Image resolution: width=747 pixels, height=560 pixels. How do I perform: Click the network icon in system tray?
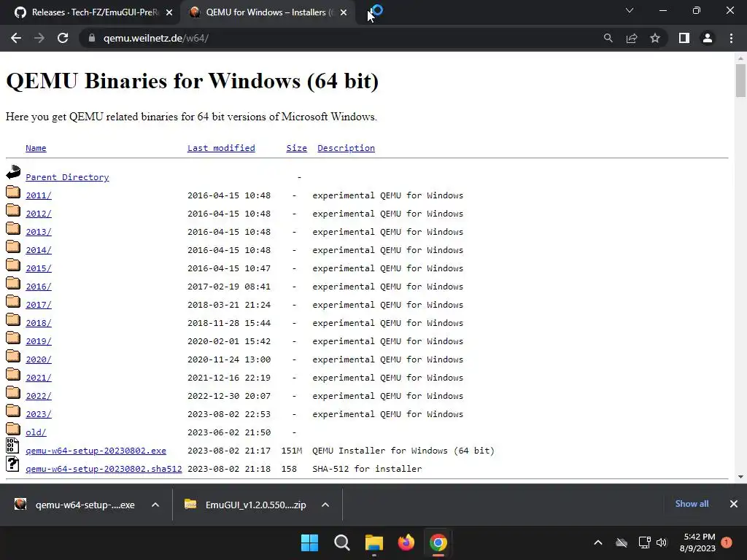coord(644,542)
